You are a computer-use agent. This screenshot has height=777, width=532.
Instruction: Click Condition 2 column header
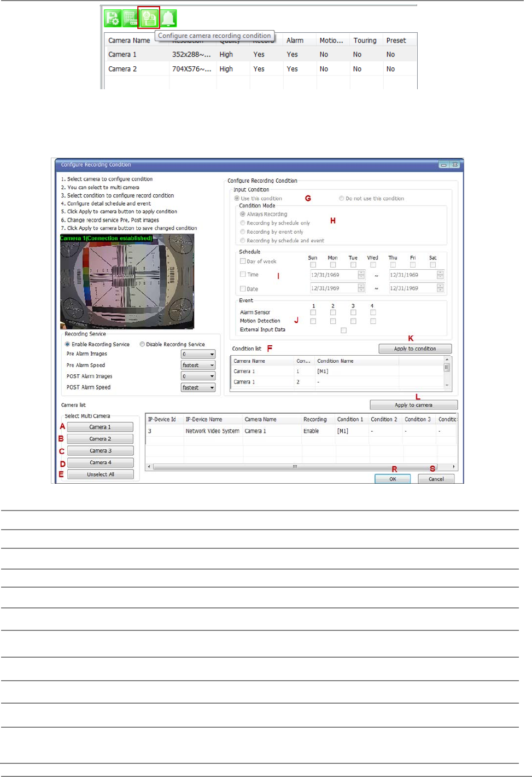(x=384, y=420)
